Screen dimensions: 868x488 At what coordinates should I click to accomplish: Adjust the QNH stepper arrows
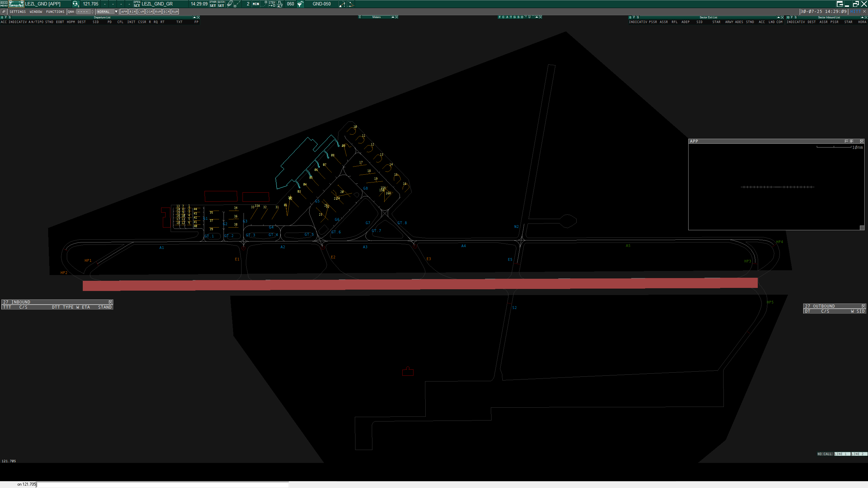click(93, 12)
